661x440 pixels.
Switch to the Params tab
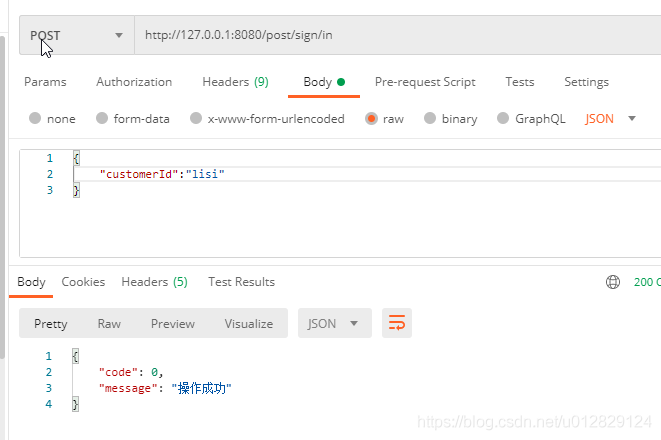[x=45, y=82]
